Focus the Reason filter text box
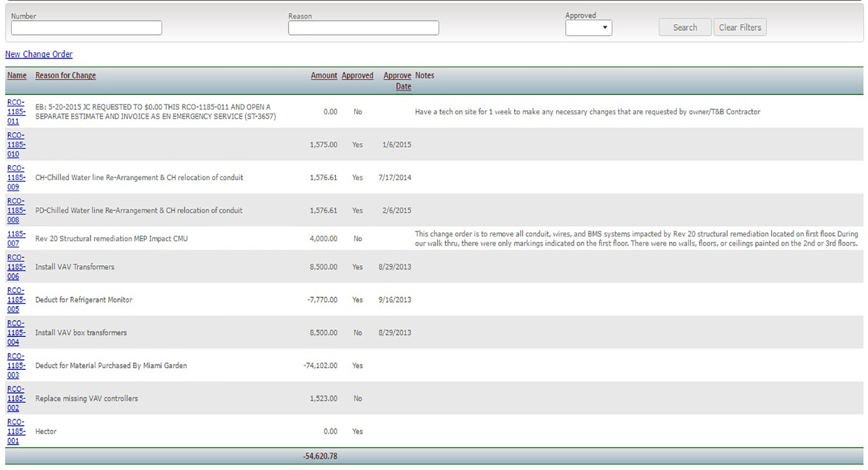This screenshot has height=470, width=868. (363, 28)
